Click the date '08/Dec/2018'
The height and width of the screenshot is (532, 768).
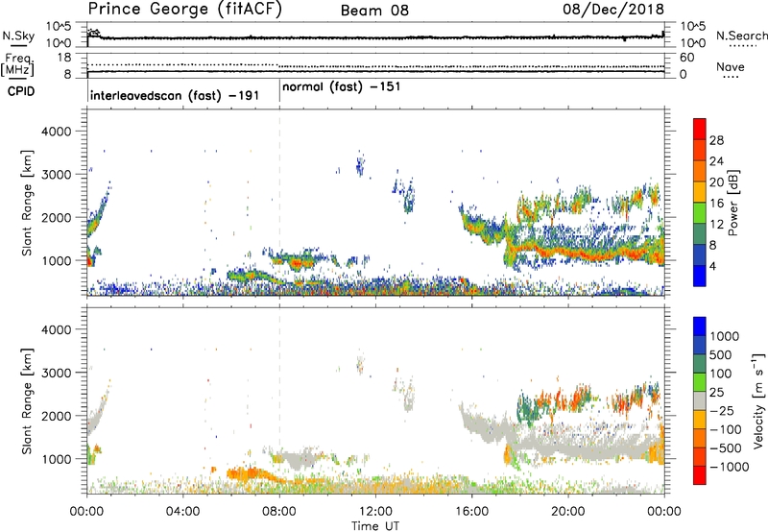tap(613, 9)
